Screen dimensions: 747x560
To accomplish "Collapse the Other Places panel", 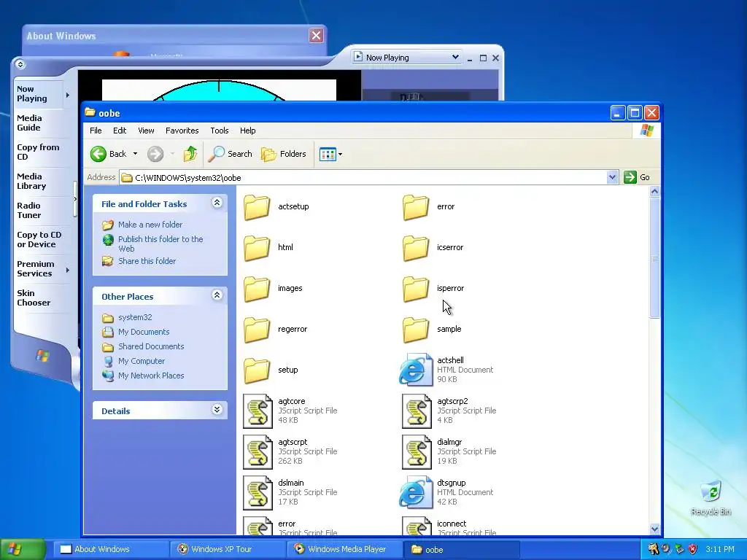I will click(x=217, y=295).
